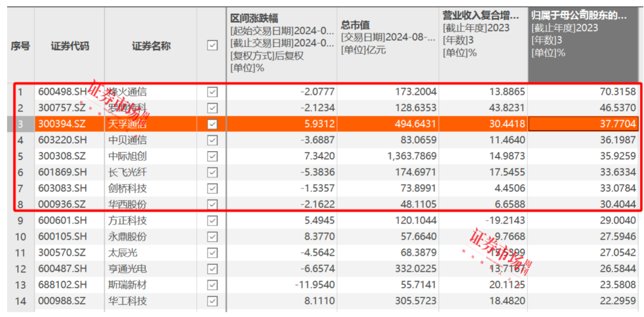Uncheck the checkbox for 亨通光电

212,269
